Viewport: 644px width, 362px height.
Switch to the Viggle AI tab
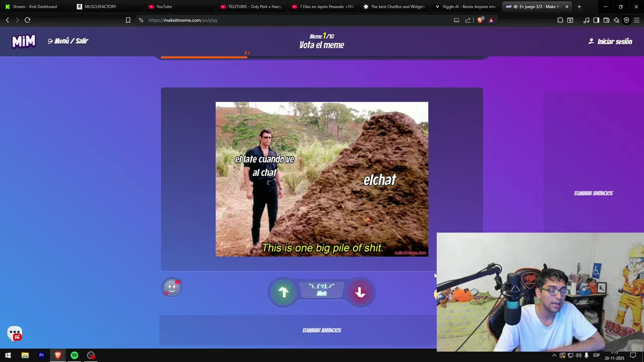[466, 7]
